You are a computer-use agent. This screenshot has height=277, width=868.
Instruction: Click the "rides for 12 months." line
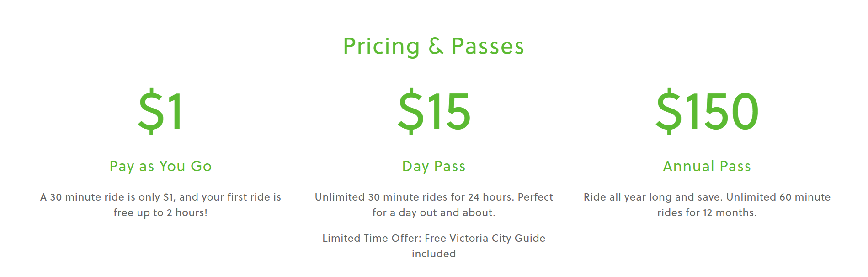point(707,212)
